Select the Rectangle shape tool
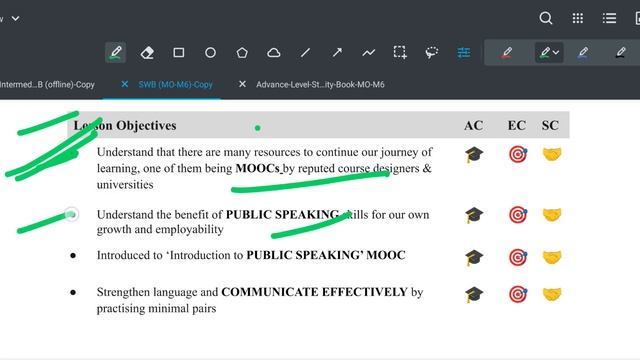Screen dimensions: 640x360 pyautogui.click(x=179, y=53)
